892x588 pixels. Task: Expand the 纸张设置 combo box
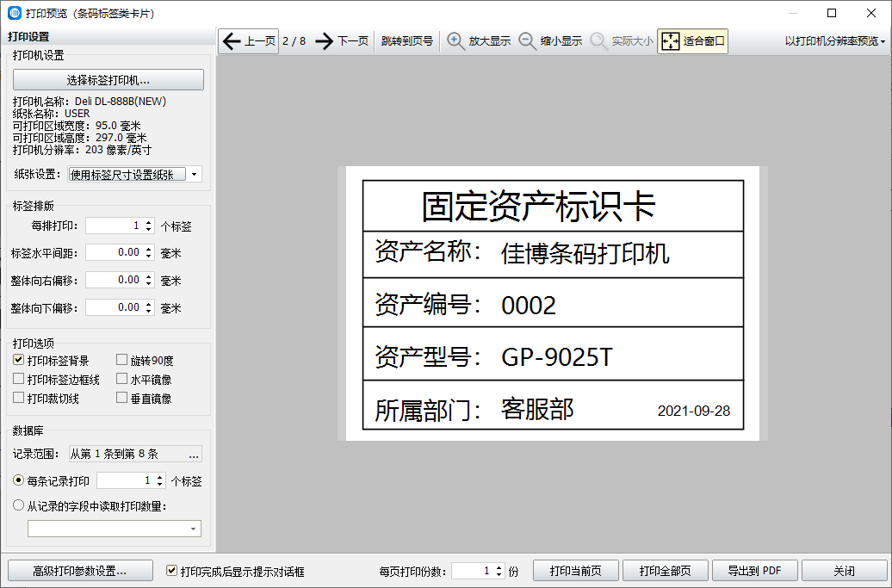(194, 174)
